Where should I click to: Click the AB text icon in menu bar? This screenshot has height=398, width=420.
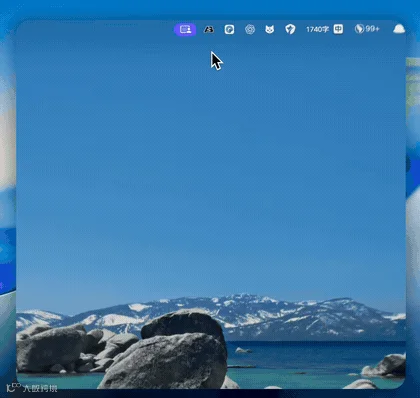[x=209, y=30]
